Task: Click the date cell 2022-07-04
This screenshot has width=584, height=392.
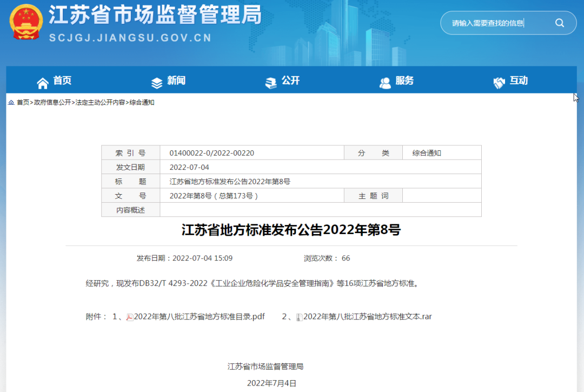Action: (x=189, y=167)
